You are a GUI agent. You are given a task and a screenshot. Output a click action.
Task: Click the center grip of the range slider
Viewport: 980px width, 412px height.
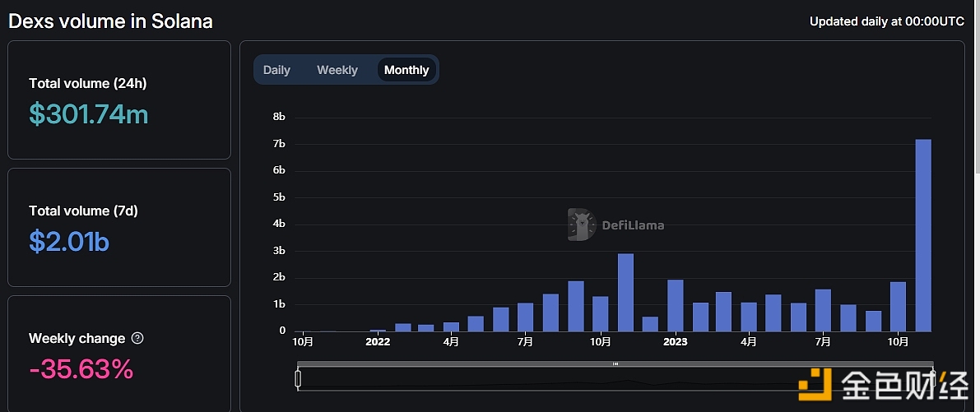[x=615, y=363]
